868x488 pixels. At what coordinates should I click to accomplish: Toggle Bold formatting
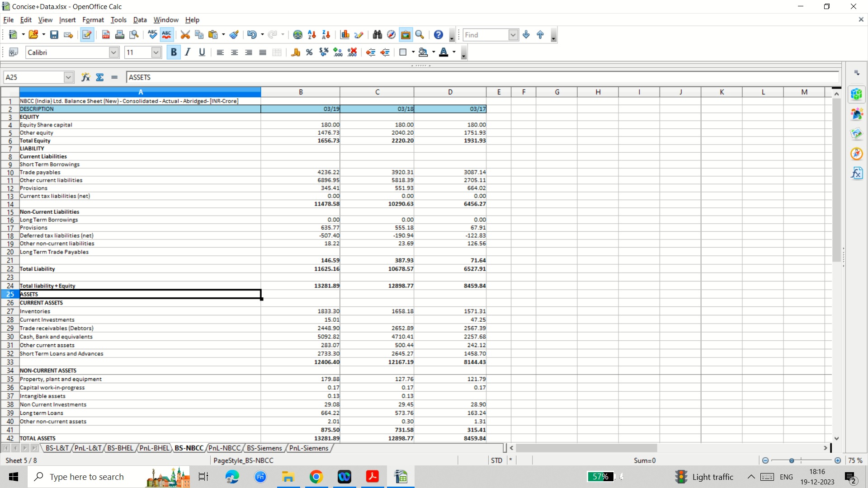174,52
